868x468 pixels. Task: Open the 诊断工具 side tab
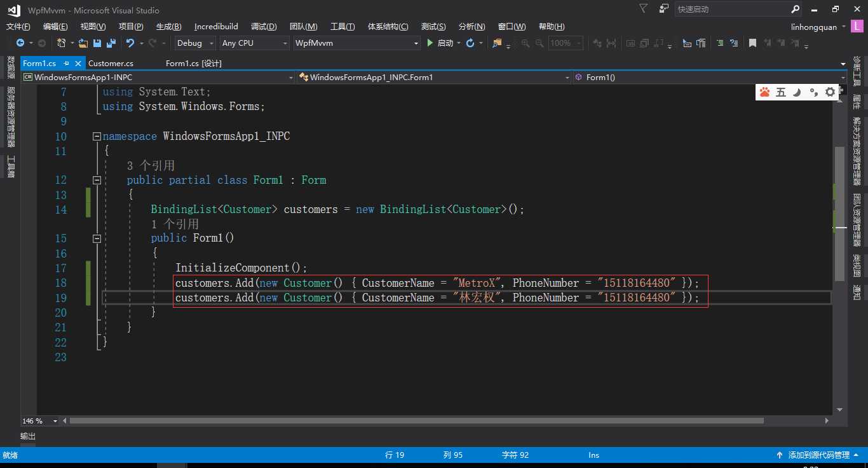[857, 71]
